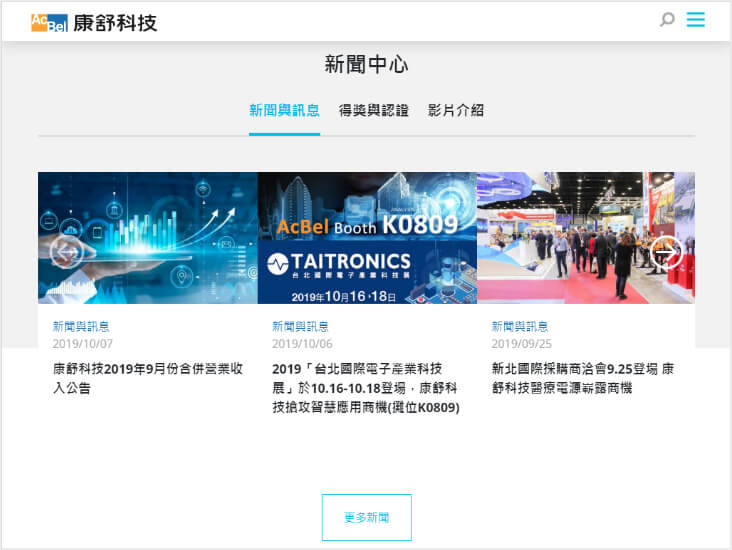Image resolution: width=732 pixels, height=550 pixels.
Task: Click 新聞與訊息 category above 2019/09/25
Action: tap(520, 326)
